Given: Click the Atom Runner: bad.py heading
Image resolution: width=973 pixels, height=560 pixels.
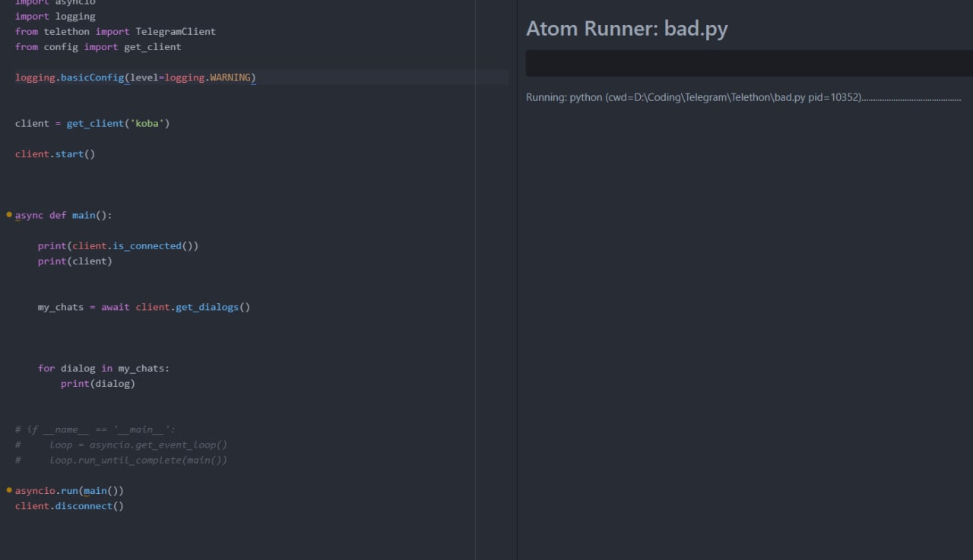Looking at the screenshot, I should [x=626, y=29].
